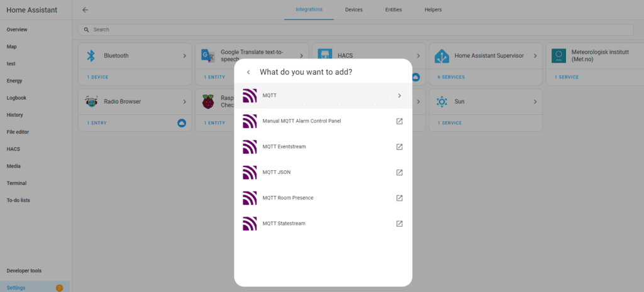Click 1 SERVICE link under Meteorologisk institutt
Screen dimensions: 644x292
click(567, 77)
